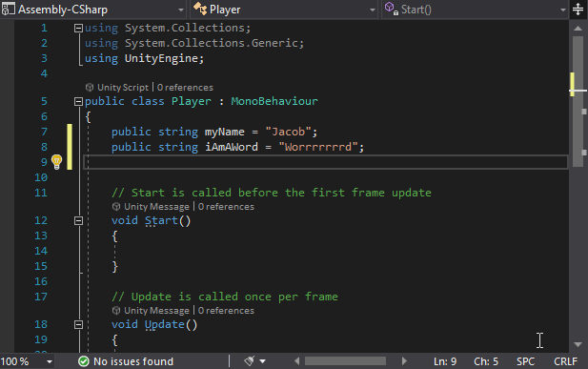Open the code cleanup profile dropdown arrow
The height and width of the screenshot is (369, 588).
coord(262,361)
